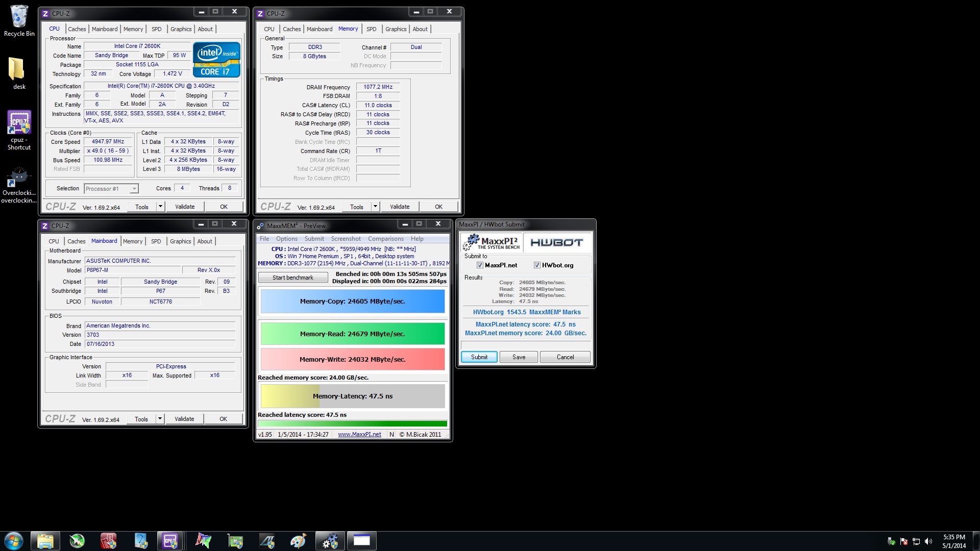
Task: Open About tab in top-left CPU-Z window
Action: 205,29
